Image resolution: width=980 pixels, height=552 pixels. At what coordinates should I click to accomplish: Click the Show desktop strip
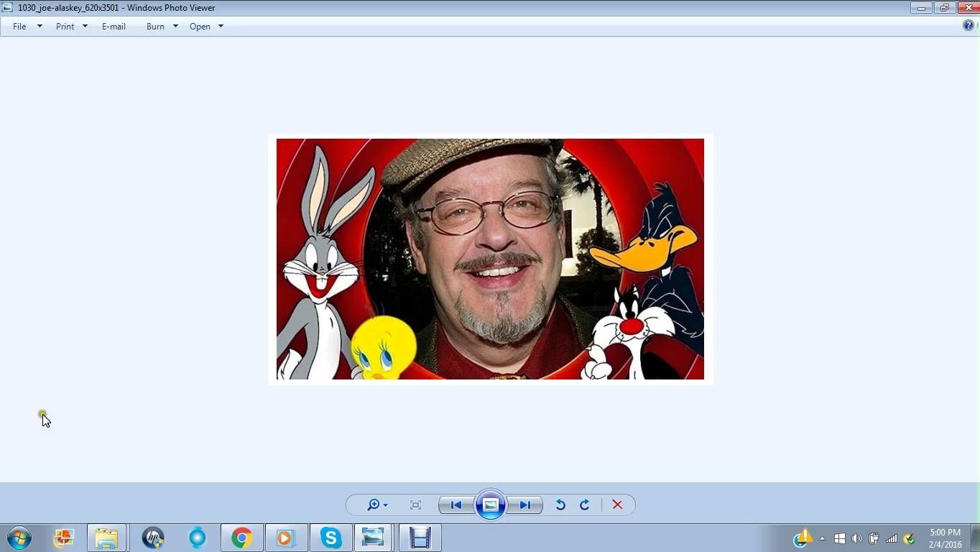pyautogui.click(x=975, y=538)
